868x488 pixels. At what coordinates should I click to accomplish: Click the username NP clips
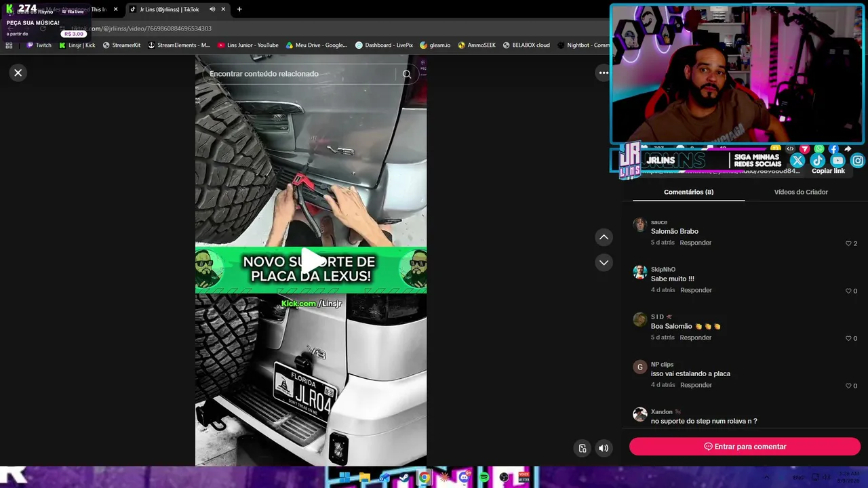coord(662,365)
